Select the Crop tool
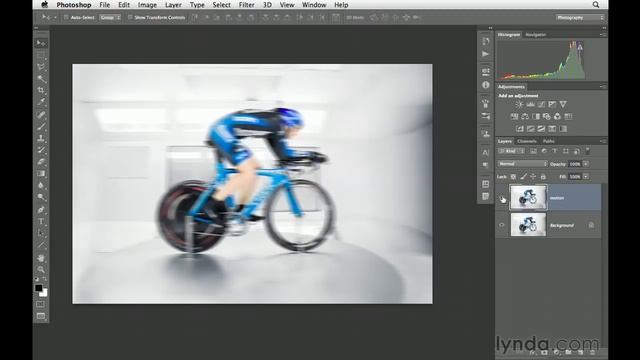This screenshot has width=640, height=360. (x=41, y=90)
